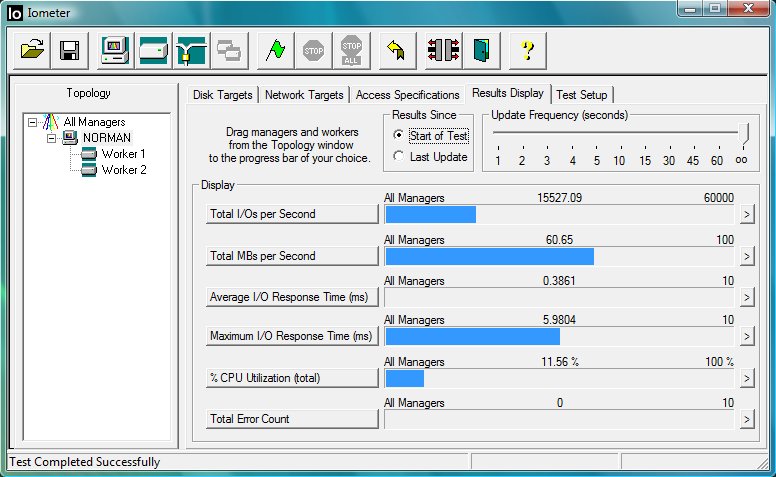Click Average I/O Response Time (ms) button

pyautogui.click(x=292, y=297)
